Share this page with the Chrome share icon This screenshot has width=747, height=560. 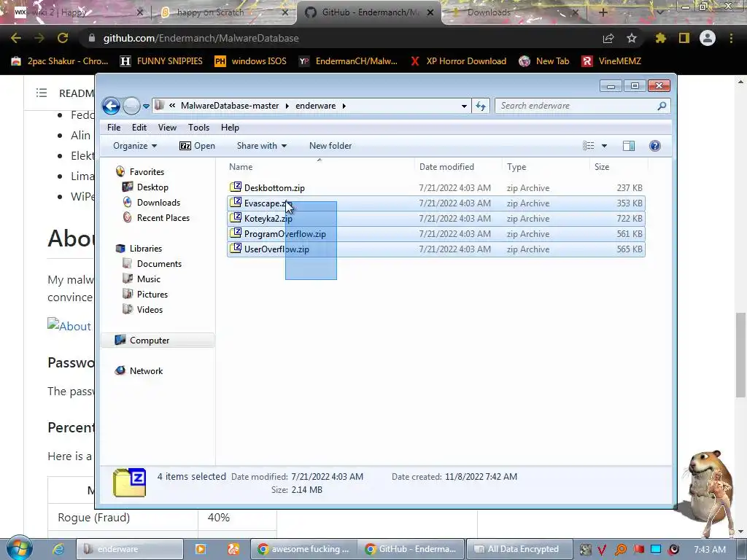coord(608,38)
